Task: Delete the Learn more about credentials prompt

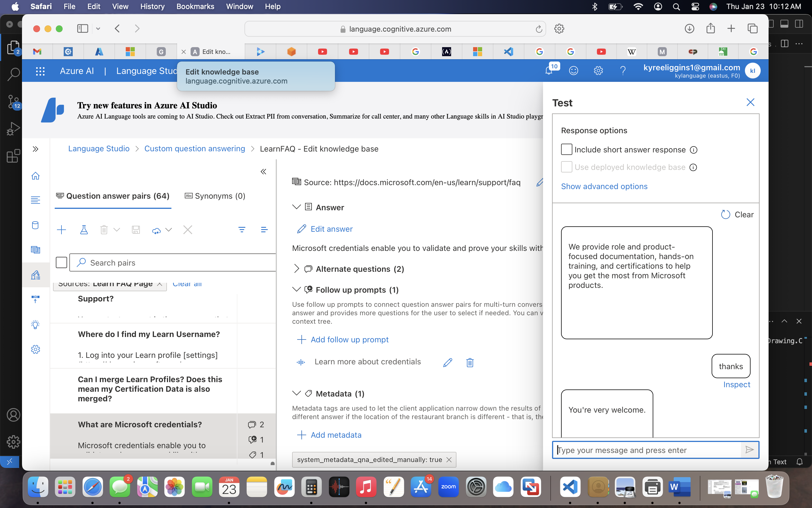Action: click(470, 363)
